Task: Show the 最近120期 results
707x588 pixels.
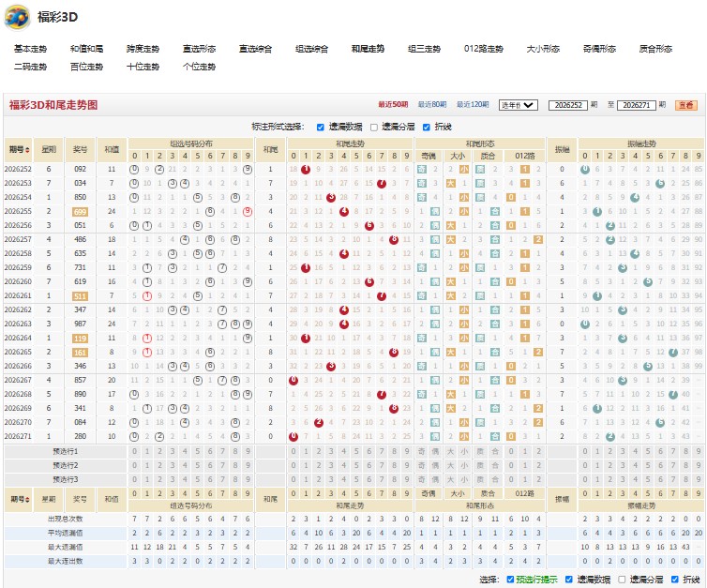Action: (x=473, y=105)
